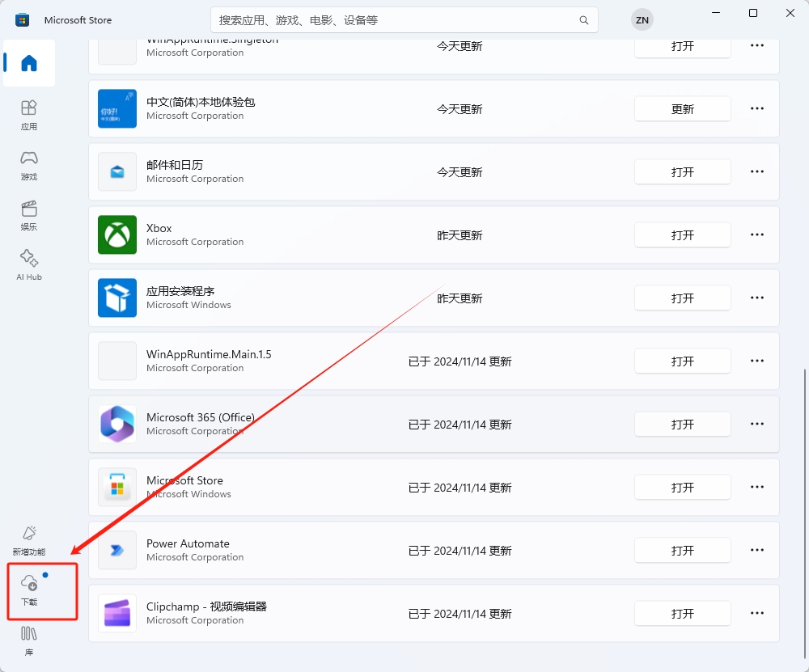Viewport: 809px width, 672px height.
Task: Expand more options for Xbox
Action: click(757, 235)
